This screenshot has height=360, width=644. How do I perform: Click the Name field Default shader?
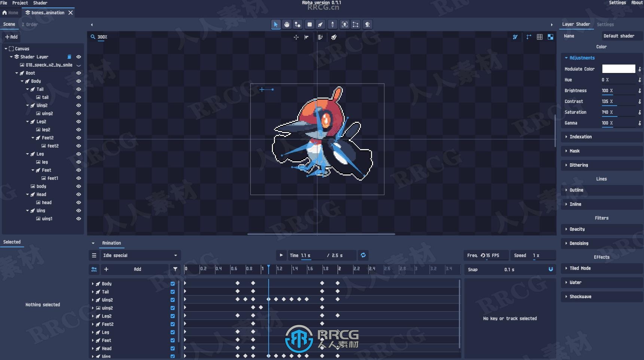click(x=621, y=36)
